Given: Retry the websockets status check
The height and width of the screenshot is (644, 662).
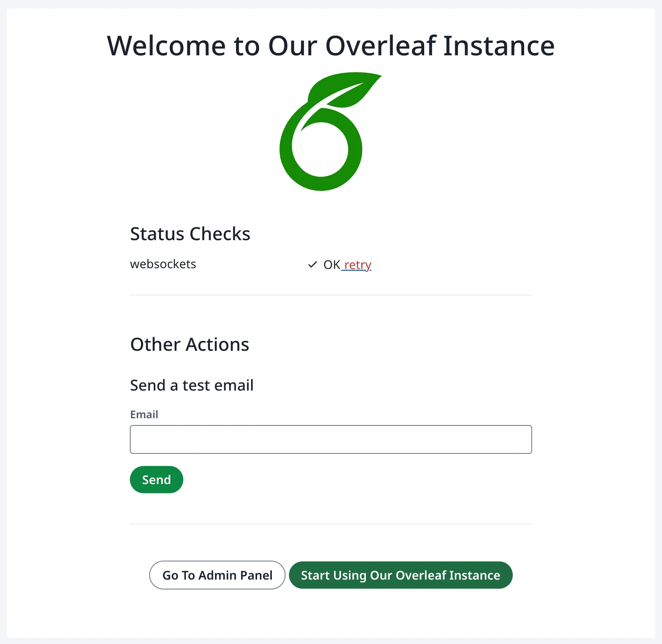Looking at the screenshot, I should coord(358,264).
